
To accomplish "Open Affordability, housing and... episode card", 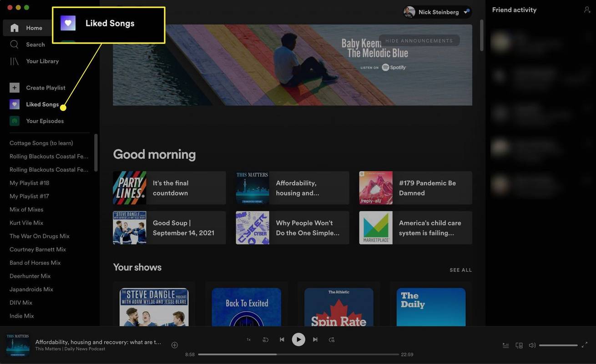I will (x=293, y=188).
